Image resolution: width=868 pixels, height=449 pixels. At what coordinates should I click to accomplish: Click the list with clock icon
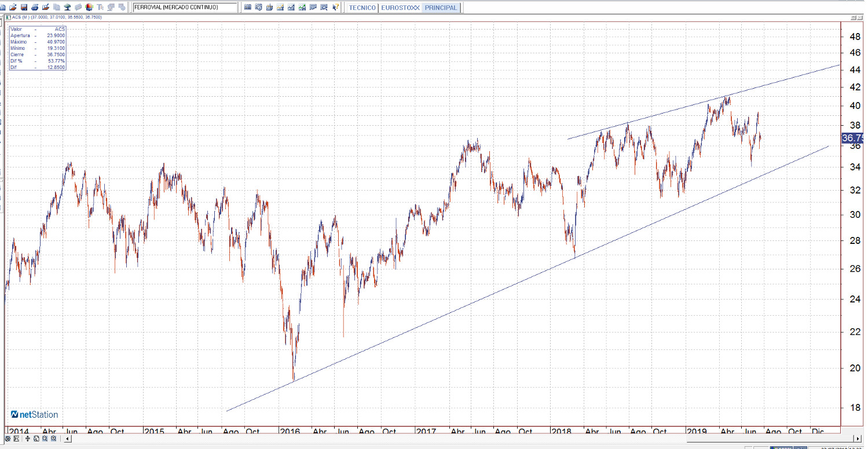tap(258, 8)
